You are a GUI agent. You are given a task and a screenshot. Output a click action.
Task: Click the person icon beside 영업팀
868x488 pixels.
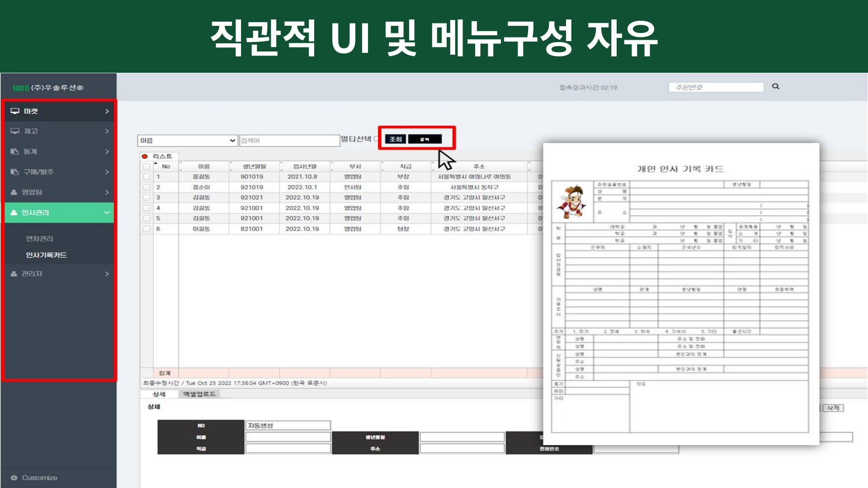coord(14,192)
